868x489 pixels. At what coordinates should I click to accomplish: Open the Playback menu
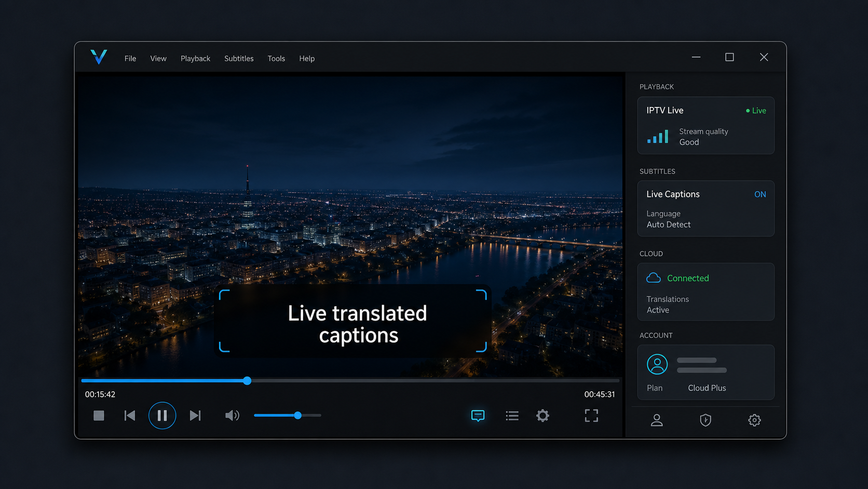click(195, 59)
